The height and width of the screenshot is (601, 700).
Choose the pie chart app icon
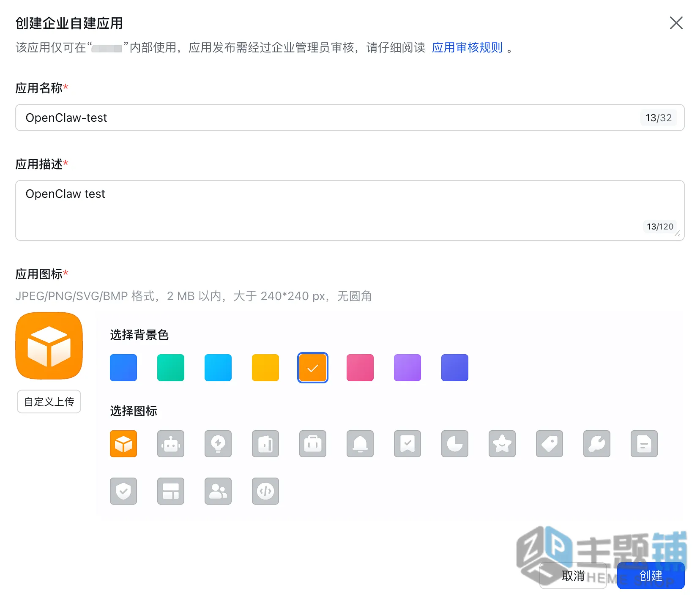tap(455, 444)
